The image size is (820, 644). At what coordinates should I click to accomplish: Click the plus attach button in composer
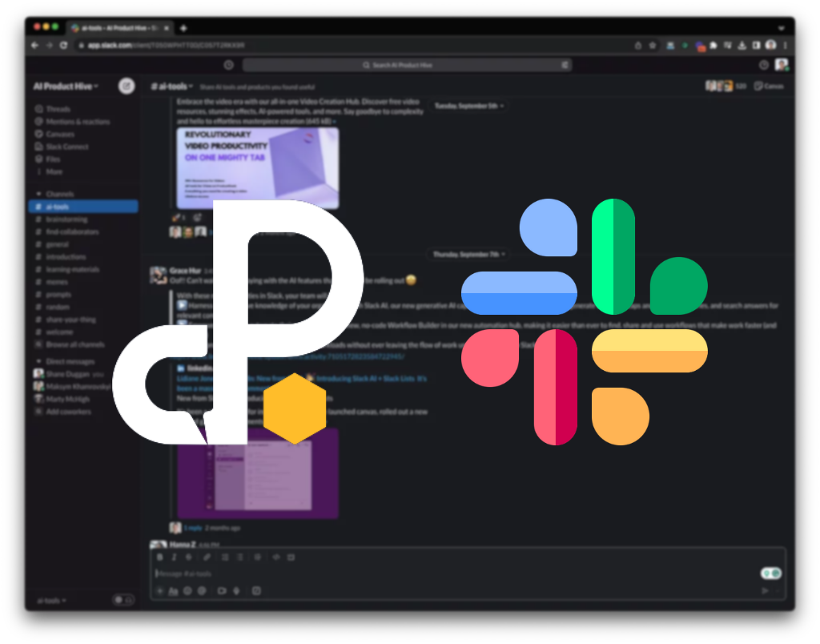pyautogui.click(x=160, y=590)
